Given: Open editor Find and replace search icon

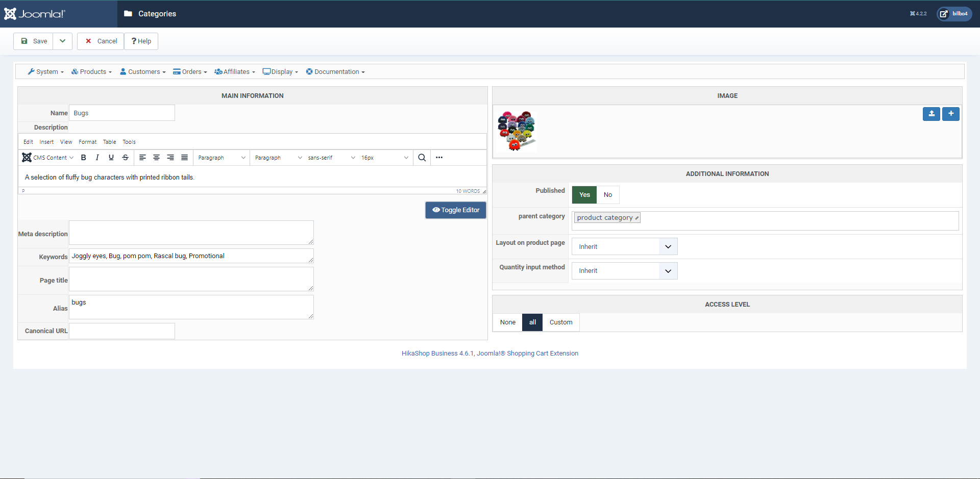Looking at the screenshot, I should point(422,158).
